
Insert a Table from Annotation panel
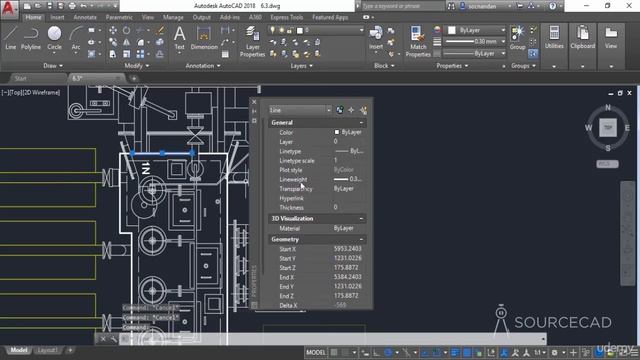[x=225, y=54]
